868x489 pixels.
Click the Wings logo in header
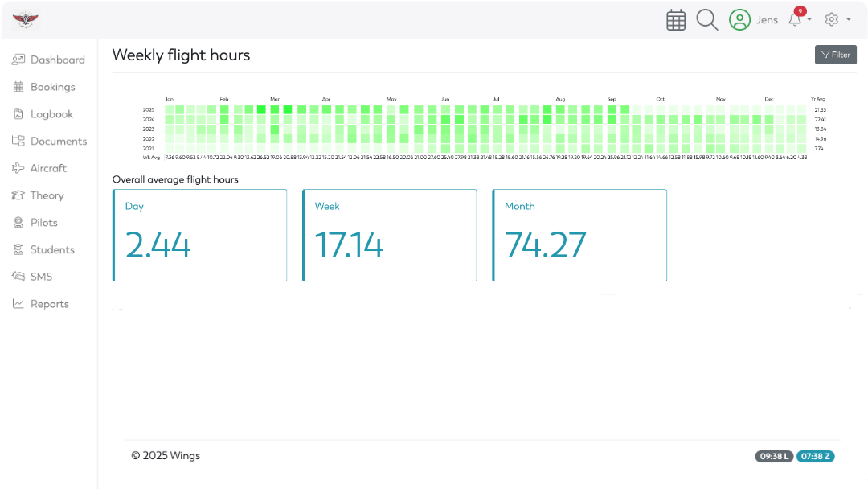[26, 20]
